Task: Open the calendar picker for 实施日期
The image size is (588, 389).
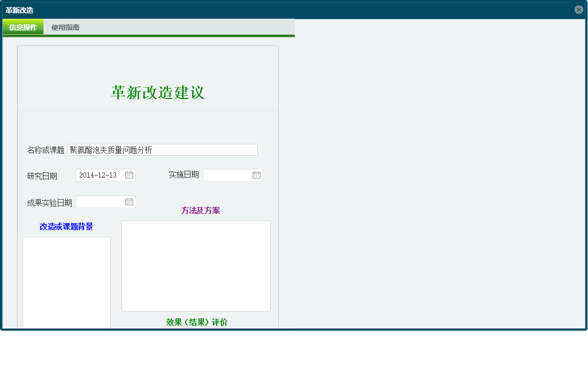Action: click(x=256, y=174)
